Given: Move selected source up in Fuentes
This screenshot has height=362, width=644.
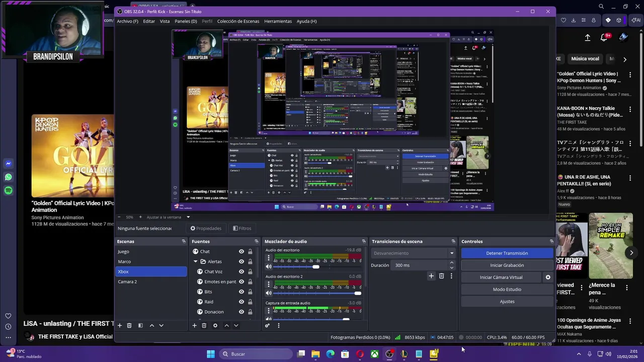Looking at the screenshot, I should pos(226,325).
